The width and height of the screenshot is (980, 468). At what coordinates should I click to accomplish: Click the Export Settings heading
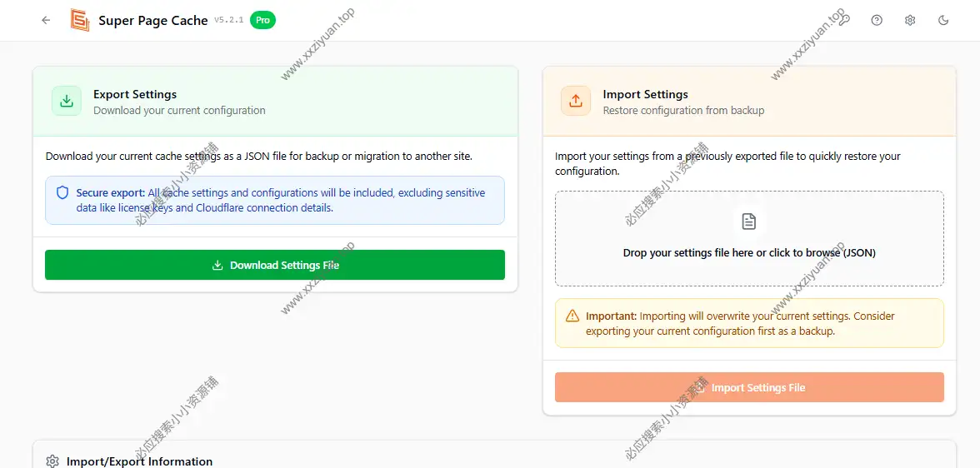point(135,94)
